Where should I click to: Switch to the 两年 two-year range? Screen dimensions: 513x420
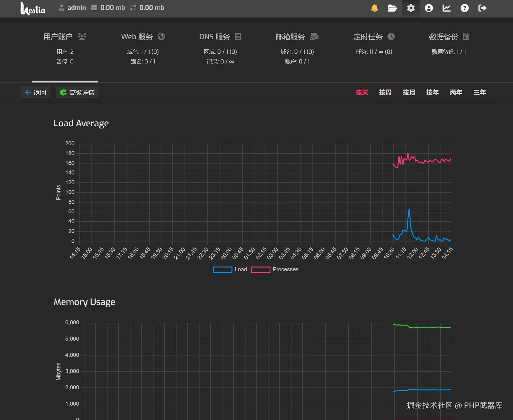[456, 92]
